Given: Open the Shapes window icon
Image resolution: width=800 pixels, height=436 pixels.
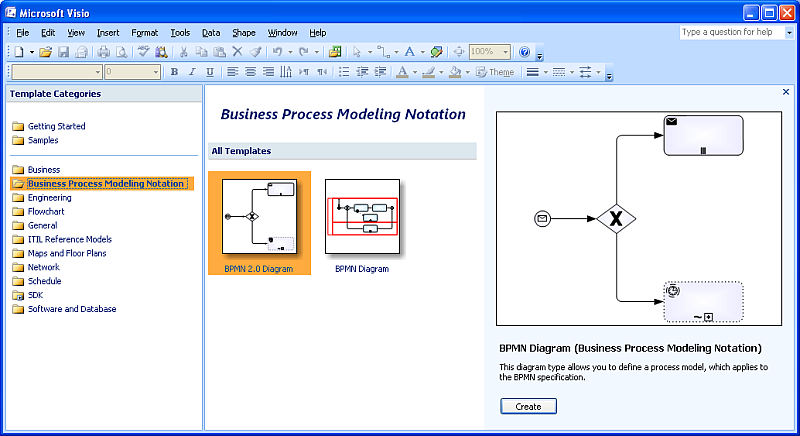Looking at the screenshot, I should (x=335, y=52).
